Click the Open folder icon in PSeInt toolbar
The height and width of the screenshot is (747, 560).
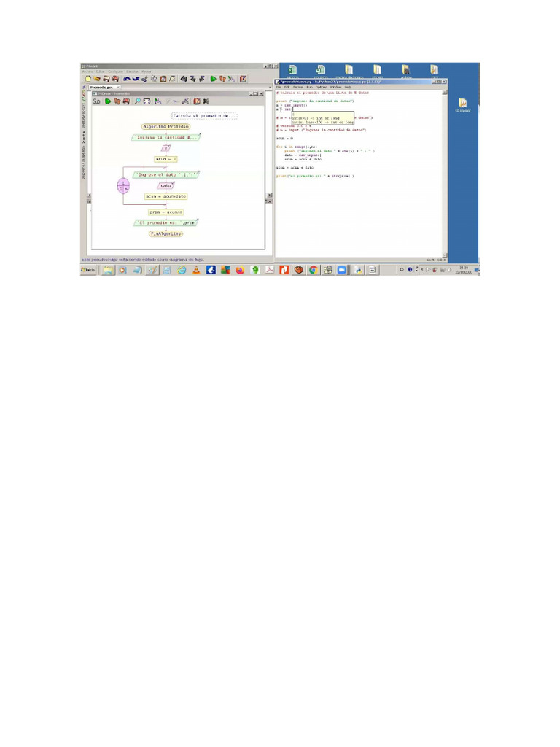[x=97, y=79]
